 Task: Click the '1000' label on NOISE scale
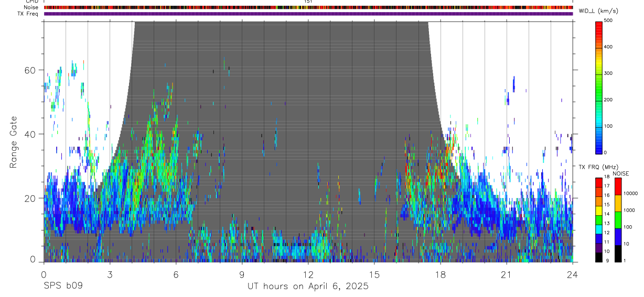[x=629, y=210]
